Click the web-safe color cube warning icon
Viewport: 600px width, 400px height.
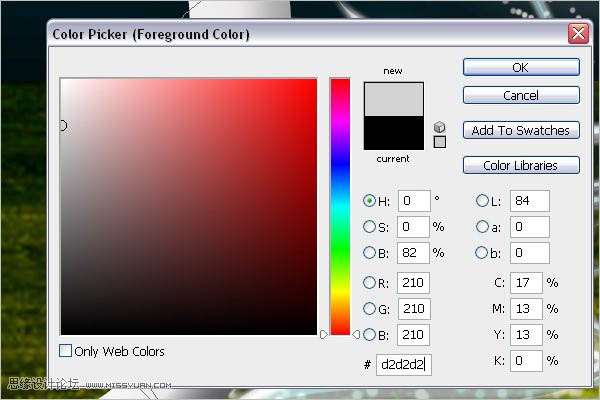click(x=440, y=127)
